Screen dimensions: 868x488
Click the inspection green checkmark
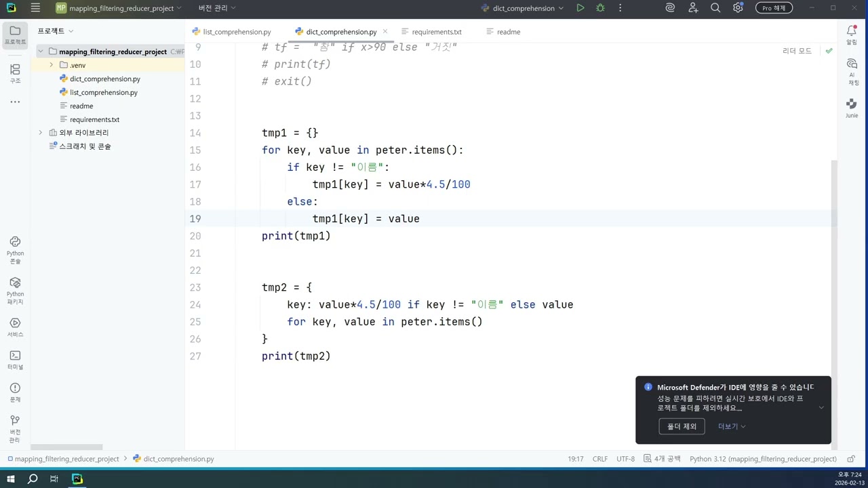[829, 51]
